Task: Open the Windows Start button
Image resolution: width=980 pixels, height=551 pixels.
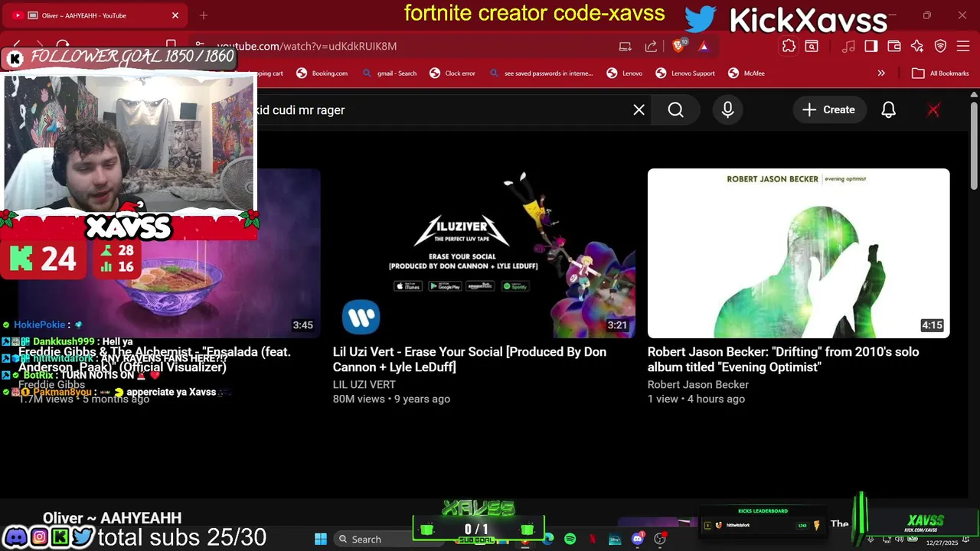Action: [321, 539]
